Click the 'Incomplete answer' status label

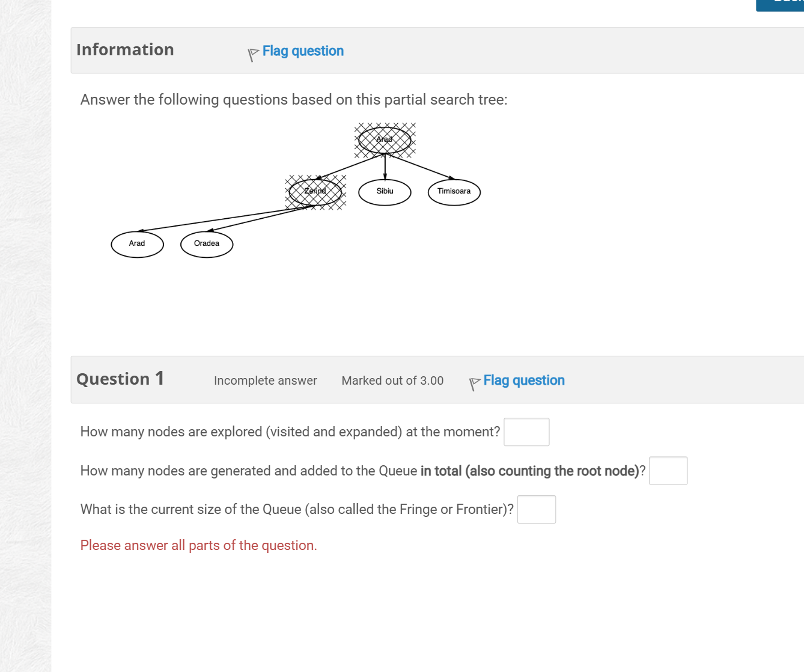click(265, 380)
